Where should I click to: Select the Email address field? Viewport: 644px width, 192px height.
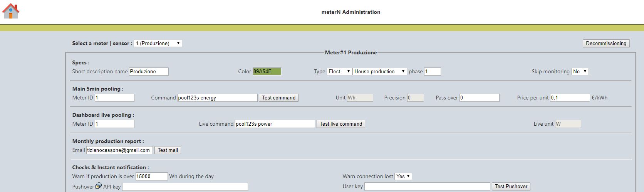point(119,150)
